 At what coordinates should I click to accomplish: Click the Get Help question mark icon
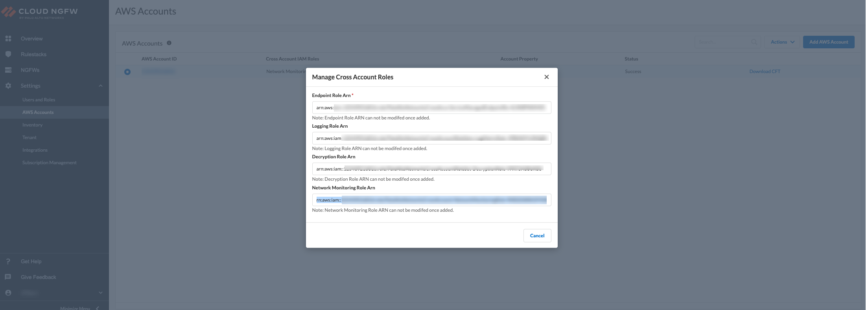(8, 261)
